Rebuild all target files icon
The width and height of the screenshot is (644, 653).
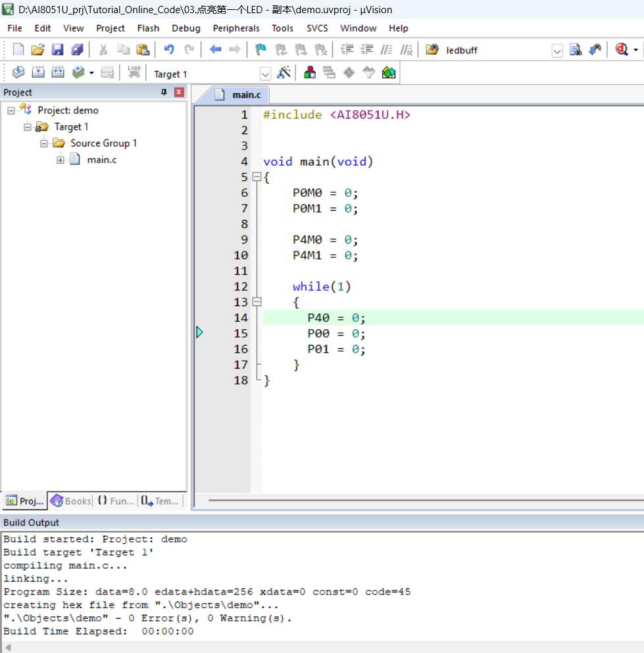58,72
